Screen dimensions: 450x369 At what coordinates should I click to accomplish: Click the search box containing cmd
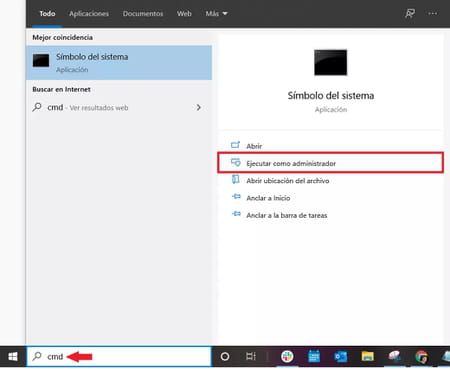pyautogui.click(x=119, y=357)
